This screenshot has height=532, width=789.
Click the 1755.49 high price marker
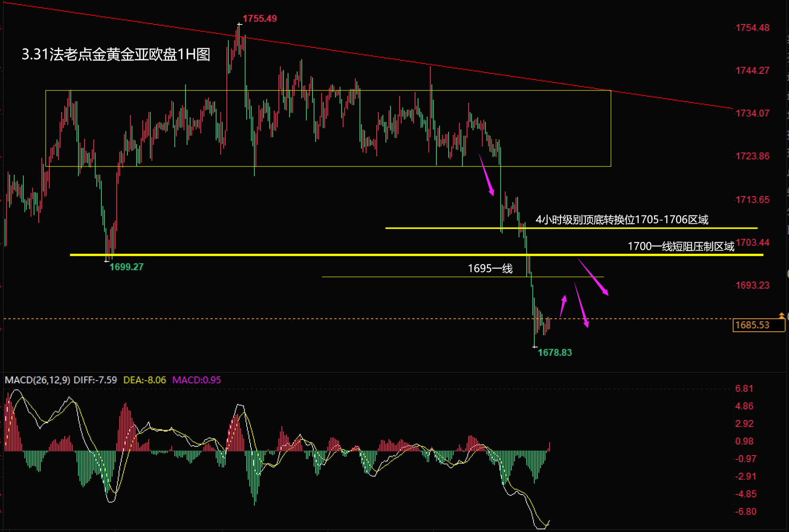259,19
